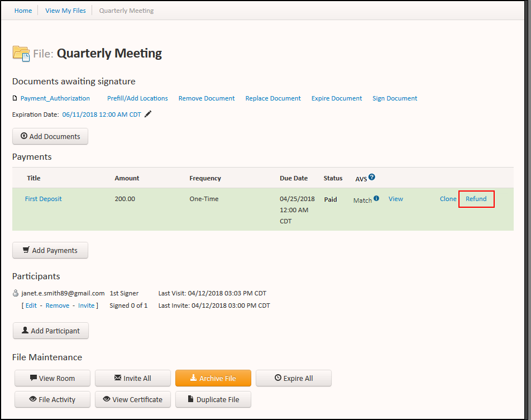
Task: Open the AVS help question-mark icon
Action: 373,177
